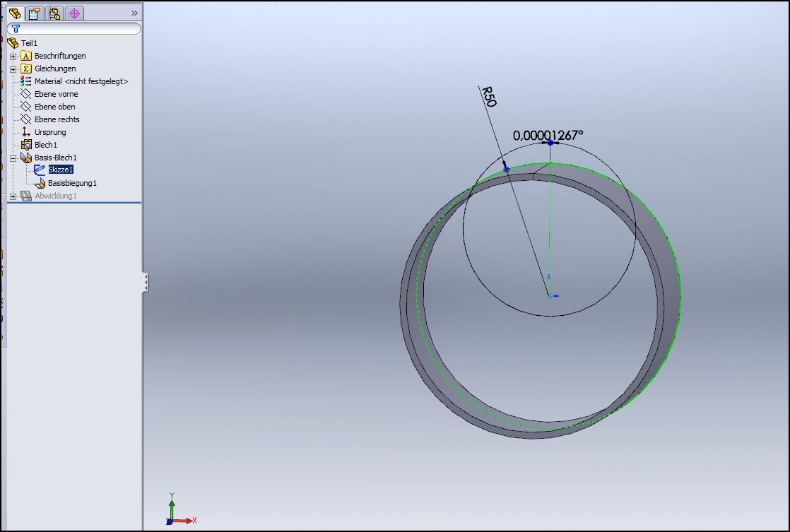Select the blue sketch point below the angle dimension

550,143
